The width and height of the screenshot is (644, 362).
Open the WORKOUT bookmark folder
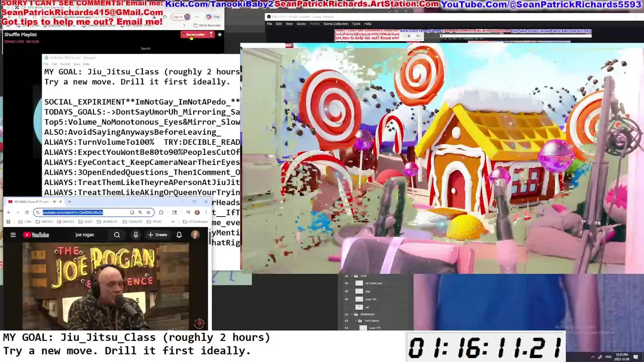(x=107, y=222)
